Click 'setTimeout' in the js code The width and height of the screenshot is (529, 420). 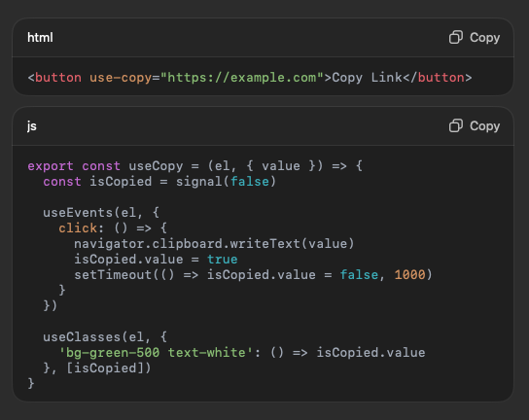click(113, 274)
